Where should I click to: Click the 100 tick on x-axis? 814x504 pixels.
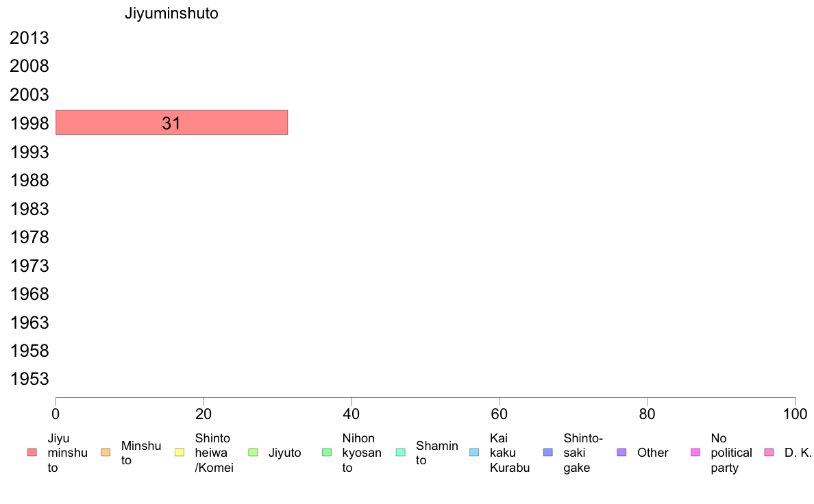point(795,414)
